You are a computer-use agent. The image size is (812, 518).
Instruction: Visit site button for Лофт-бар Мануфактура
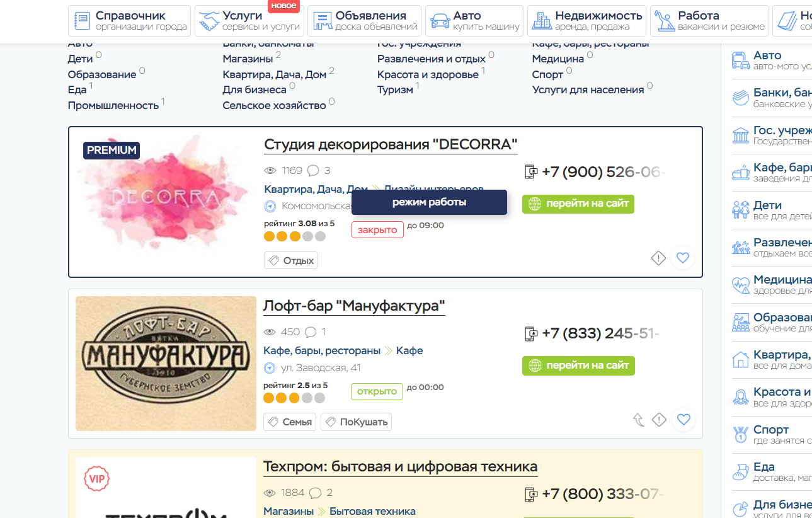point(578,365)
